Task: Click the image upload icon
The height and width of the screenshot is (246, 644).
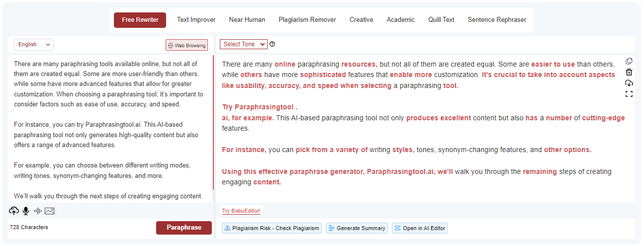Action: [49, 211]
